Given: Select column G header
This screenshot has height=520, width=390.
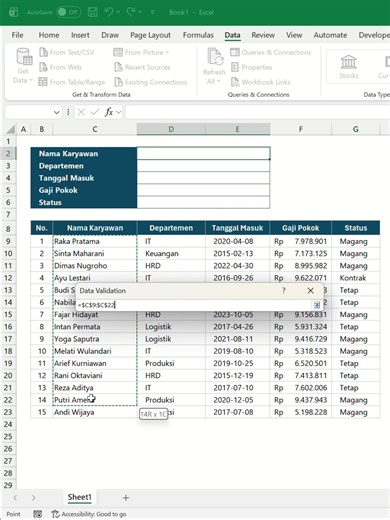Looking at the screenshot, I should 356,129.
